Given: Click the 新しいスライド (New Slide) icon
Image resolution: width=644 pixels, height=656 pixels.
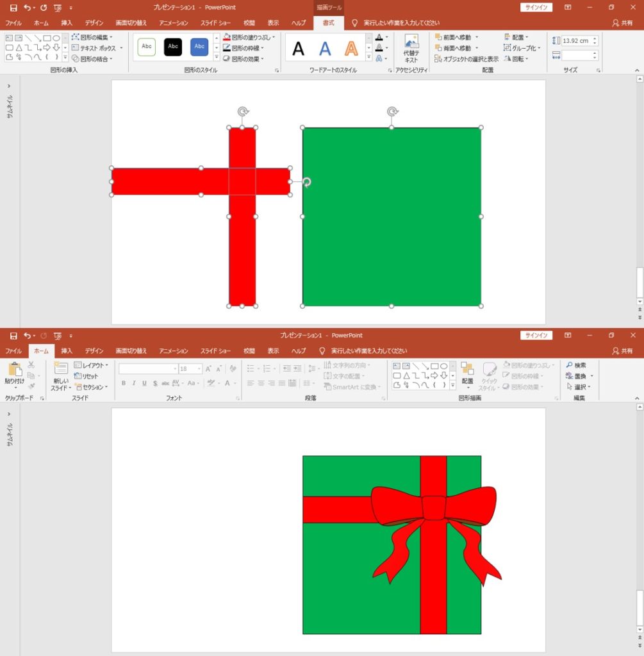Looking at the screenshot, I should point(60,370).
